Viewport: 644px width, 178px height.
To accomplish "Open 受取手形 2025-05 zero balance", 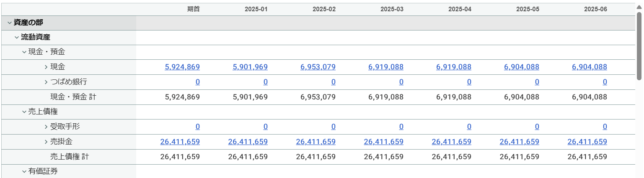I will pos(537,127).
